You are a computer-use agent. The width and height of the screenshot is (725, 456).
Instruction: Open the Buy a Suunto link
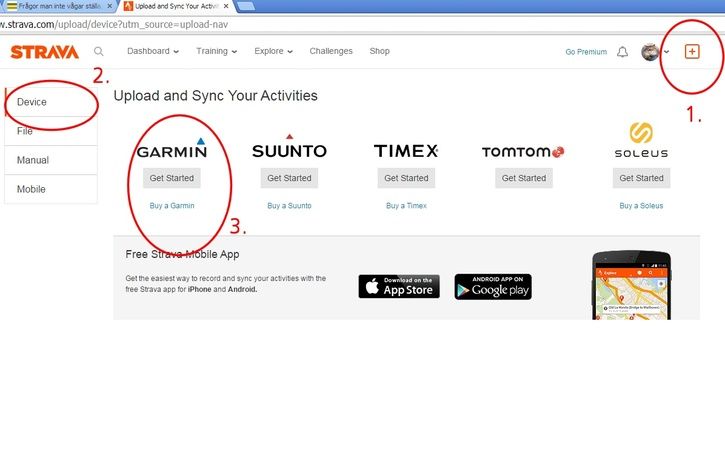pos(289,206)
